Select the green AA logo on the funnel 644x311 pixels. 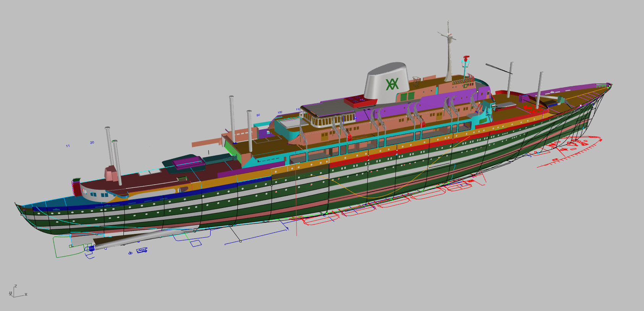(392, 84)
